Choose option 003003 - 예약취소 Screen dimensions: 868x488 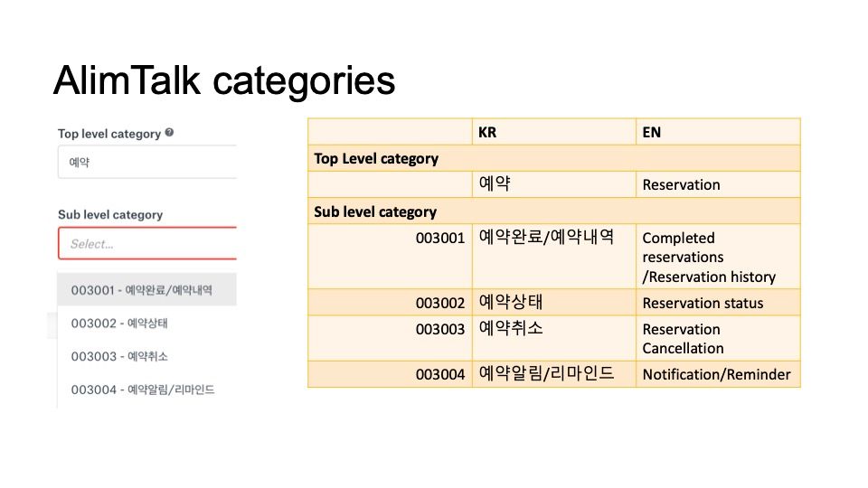[x=146, y=356]
